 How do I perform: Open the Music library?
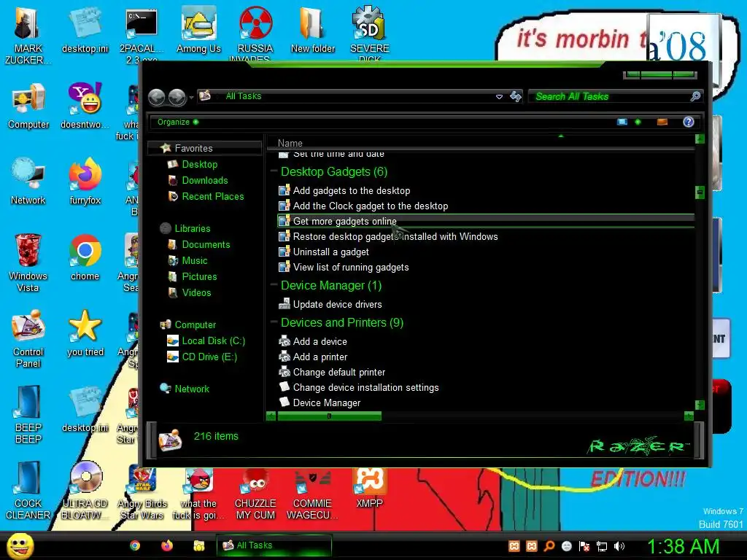click(x=194, y=261)
